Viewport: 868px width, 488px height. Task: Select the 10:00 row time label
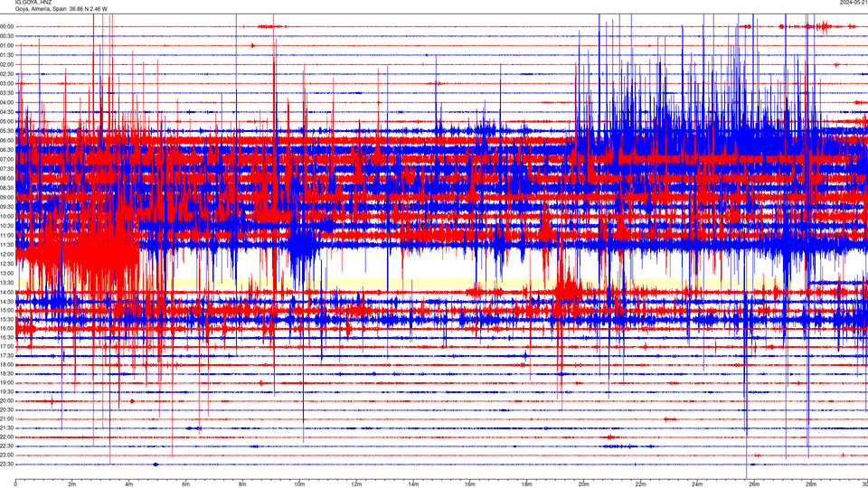(7, 216)
